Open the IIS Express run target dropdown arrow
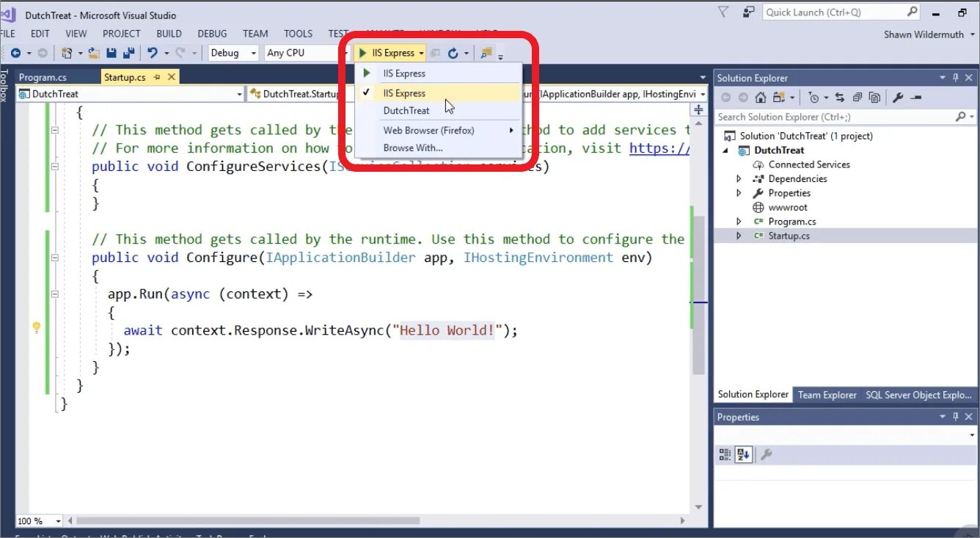This screenshot has height=538, width=980. click(x=421, y=53)
